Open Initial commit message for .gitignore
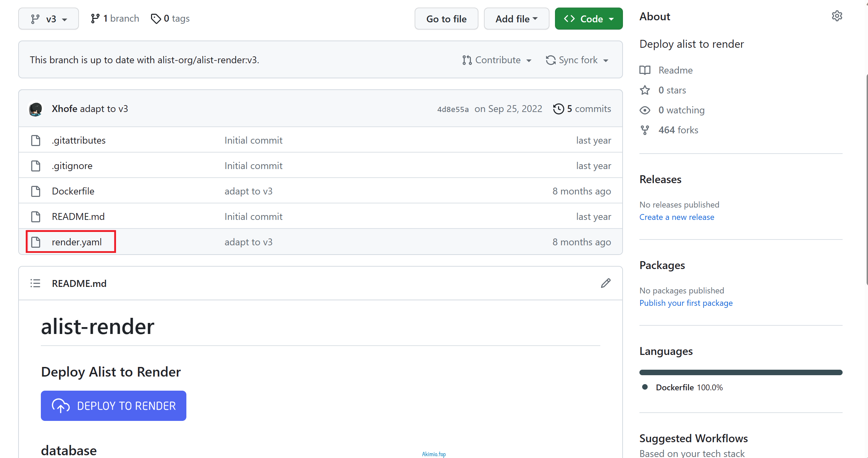Image resolution: width=868 pixels, height=458 pixels. click(x=254, y=166)
